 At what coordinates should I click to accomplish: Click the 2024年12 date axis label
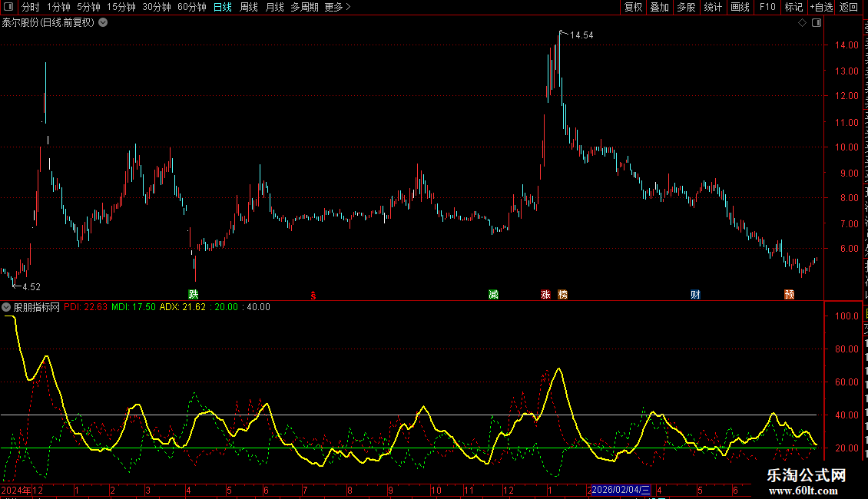[22, 490]
